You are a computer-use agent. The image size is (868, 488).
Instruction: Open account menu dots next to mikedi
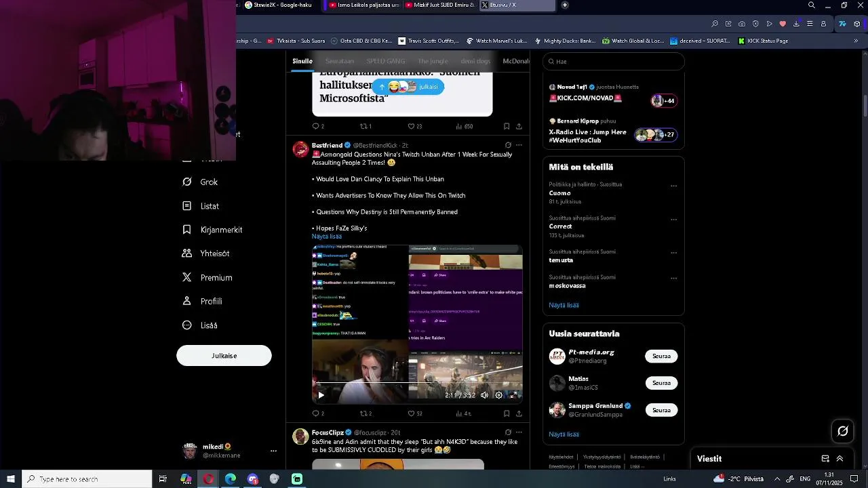273,451
